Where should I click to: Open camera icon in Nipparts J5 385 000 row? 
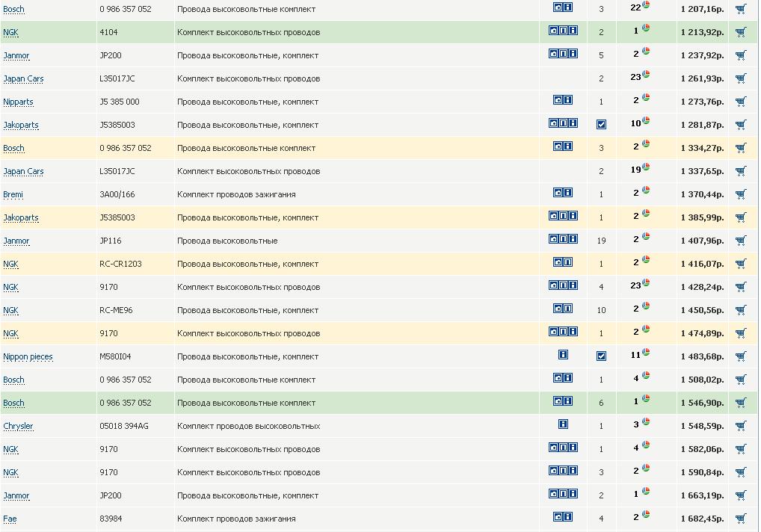click(x=558, y=99)
